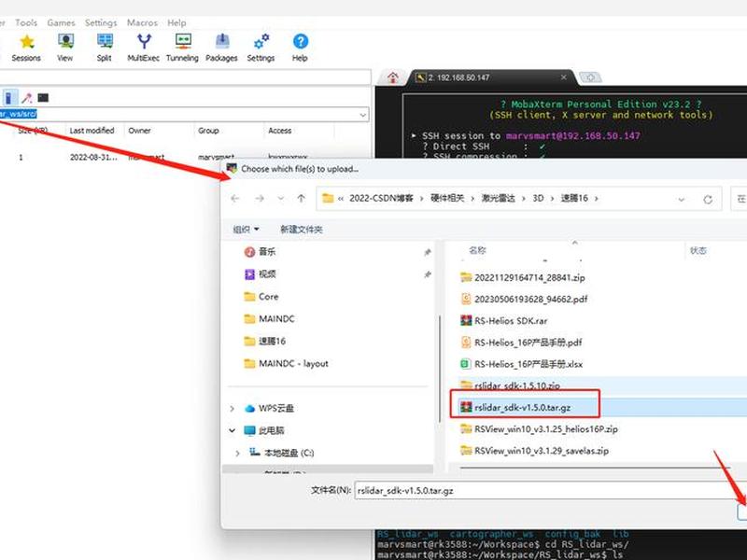Go forward in the file dialog
This screenshot has height=560, width=747.
click(x=260, y=199)
